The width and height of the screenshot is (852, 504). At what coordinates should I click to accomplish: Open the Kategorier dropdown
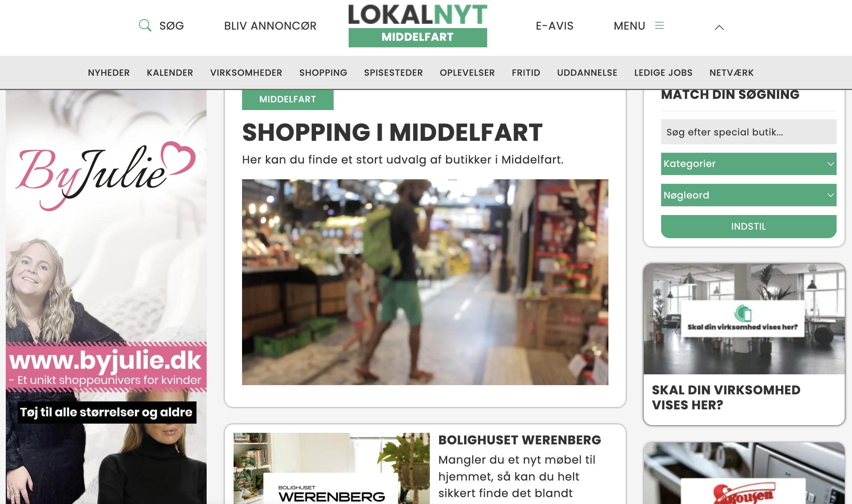[748, 164]
